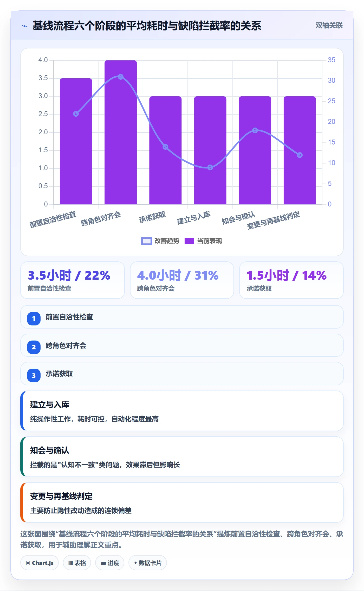Click the 改善趋势 legend label
Viewport: 364px width, 591px height.
click(x=167, y=241)
